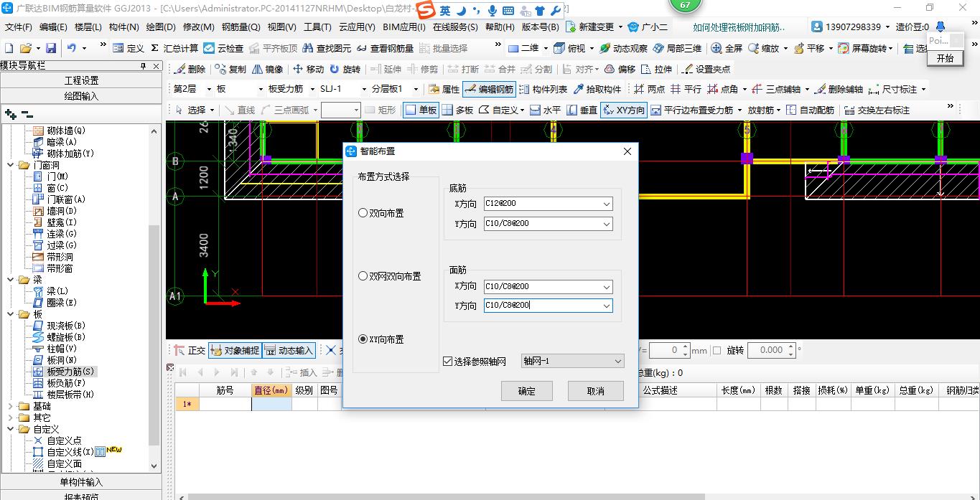
Task: Click the 开始 button
Action: coord(946,58)
